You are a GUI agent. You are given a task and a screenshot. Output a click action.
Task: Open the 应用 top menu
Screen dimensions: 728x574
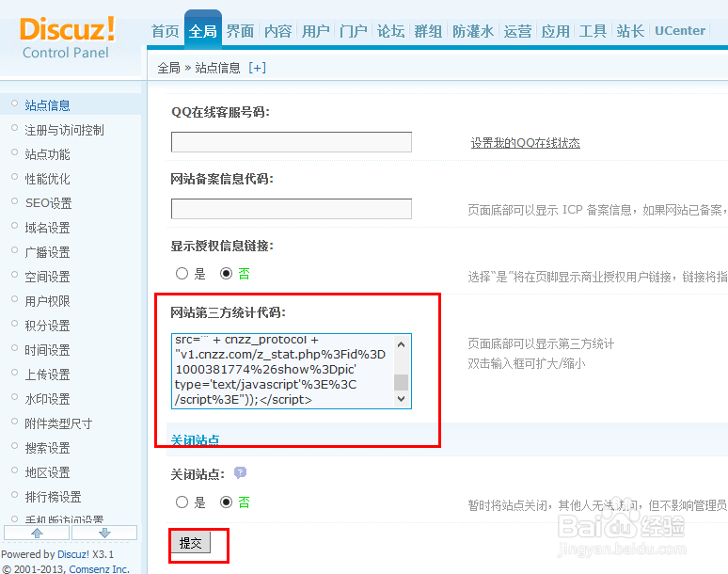click(555, 31)
